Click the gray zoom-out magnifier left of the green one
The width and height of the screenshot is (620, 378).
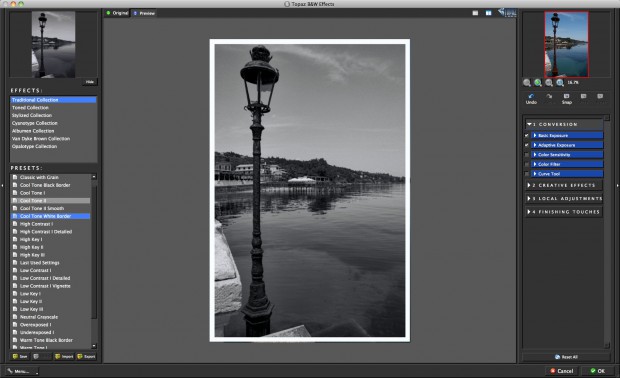pos(527,83)
